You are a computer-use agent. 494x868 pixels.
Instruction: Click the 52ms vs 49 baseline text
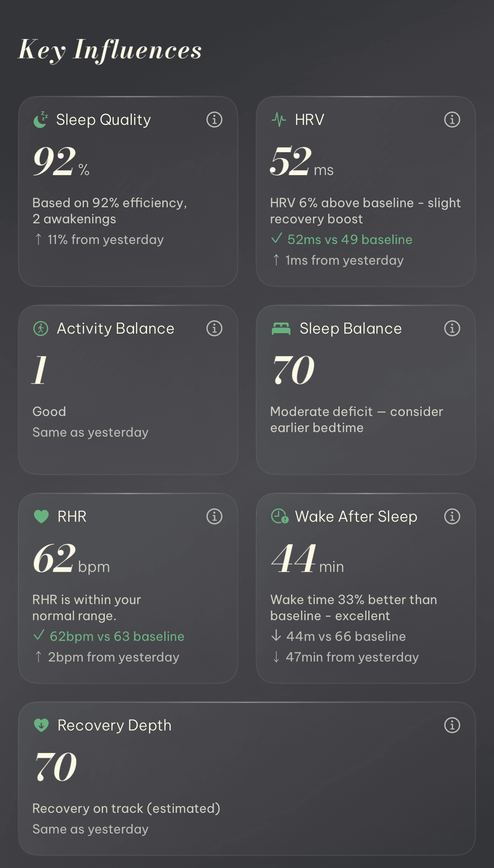click(x=350, y=240)
